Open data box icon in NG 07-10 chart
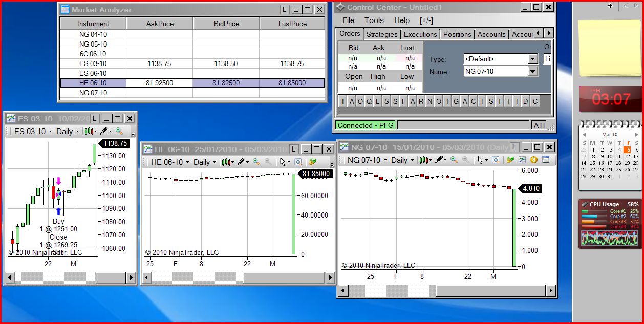The width and height of the screenshot is (644, 324). point(496,160)
